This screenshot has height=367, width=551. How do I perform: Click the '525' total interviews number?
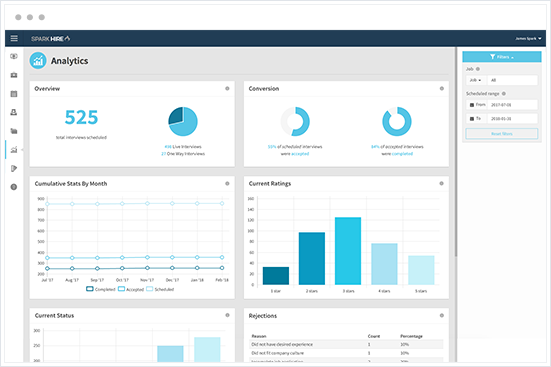click(x=81, y=117)
